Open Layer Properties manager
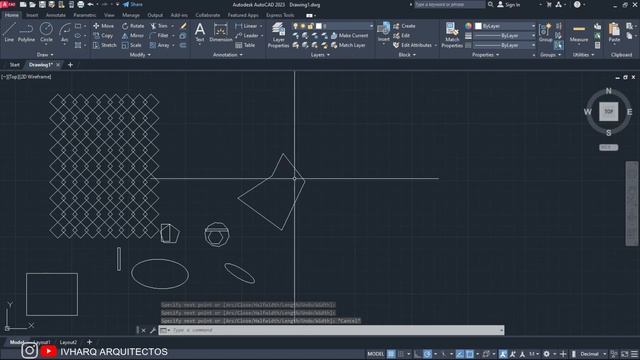 pos(278,35)
